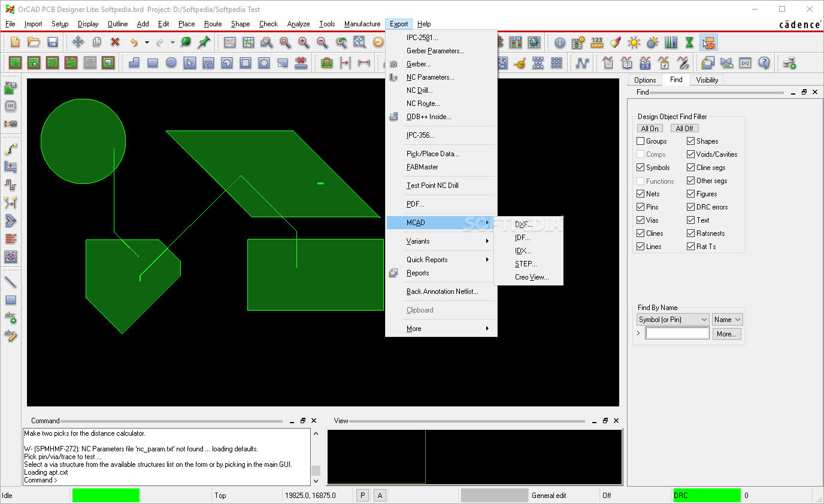Click the edit text abc pencil icon

[x=10, y=336]
